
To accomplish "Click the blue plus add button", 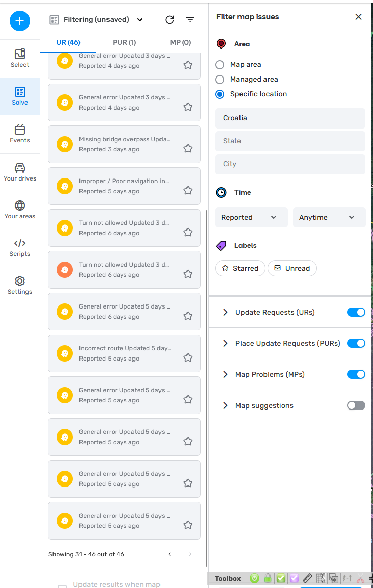I will (x=20, y=21).
